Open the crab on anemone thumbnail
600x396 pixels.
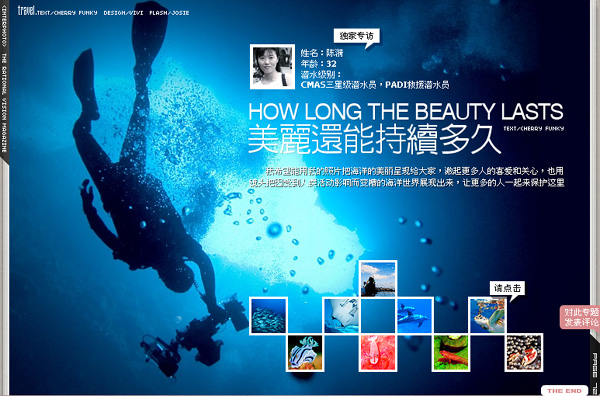coord(524,352)
